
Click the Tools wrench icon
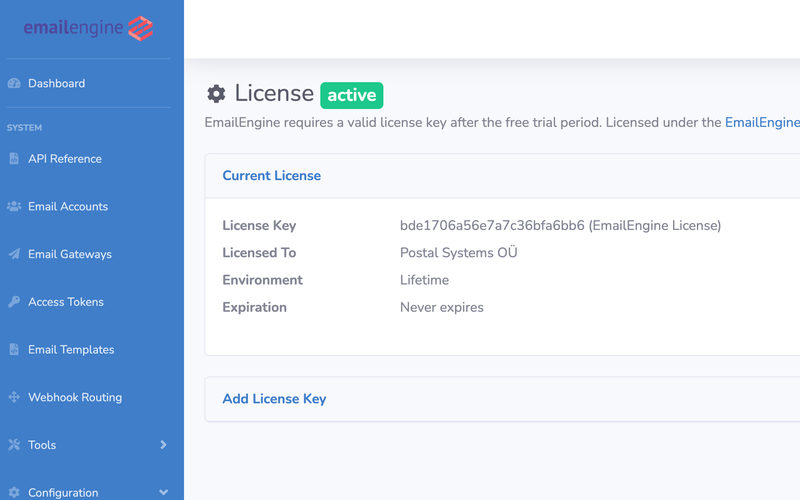click(14, 445)
